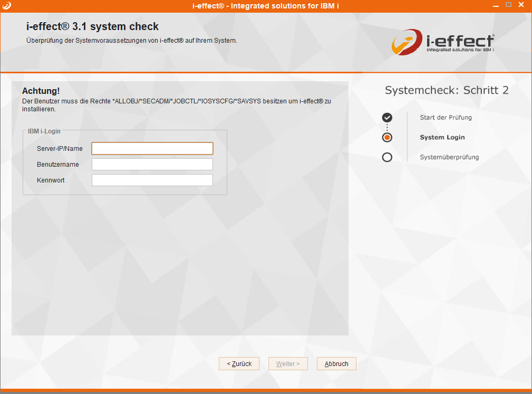The height and width of the screenshot is (394, 532).
Task: Click into the Benutzername text box
Action: pyautogui.click(x=152, y=165)
